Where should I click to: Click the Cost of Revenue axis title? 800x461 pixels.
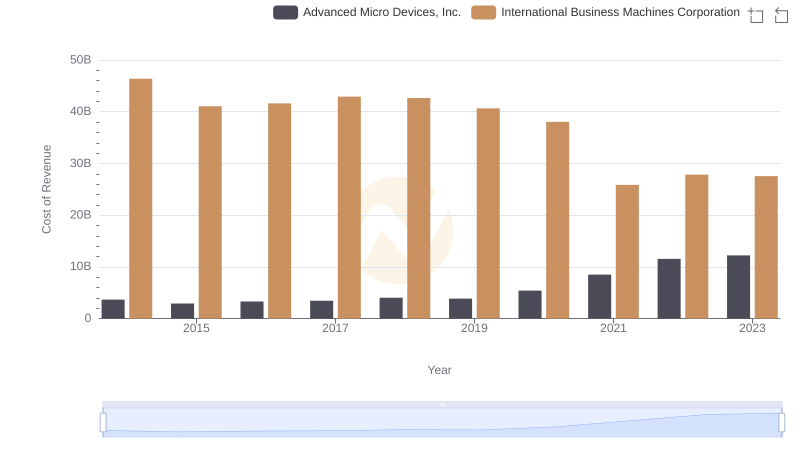(46, 189)
